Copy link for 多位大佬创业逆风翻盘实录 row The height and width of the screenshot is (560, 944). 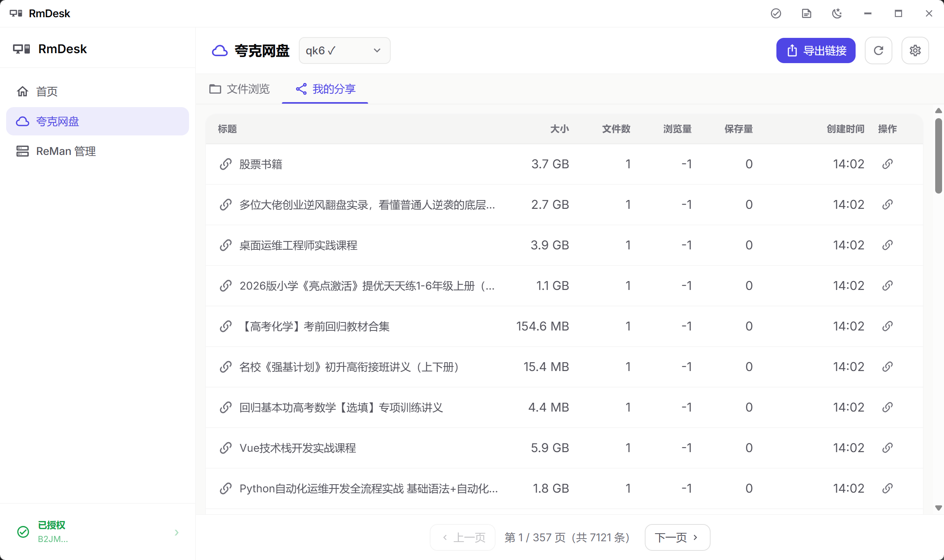(x=887, y=205)
